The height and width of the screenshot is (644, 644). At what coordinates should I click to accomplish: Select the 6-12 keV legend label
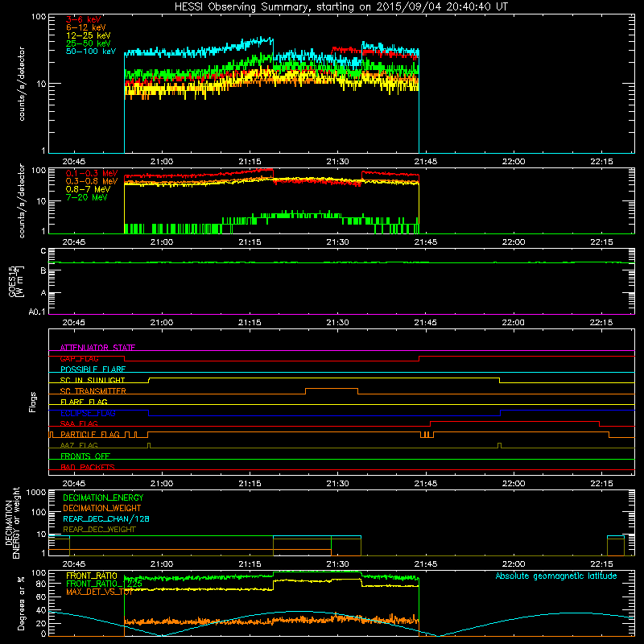click(86, 27)
